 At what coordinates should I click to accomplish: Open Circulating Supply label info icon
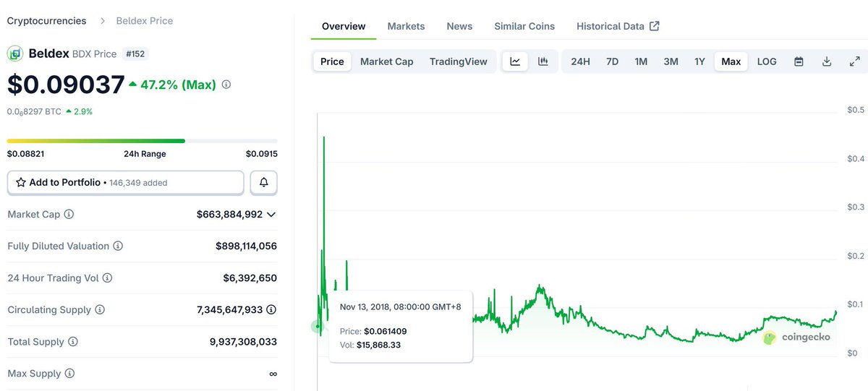click(x=100, y=310)
